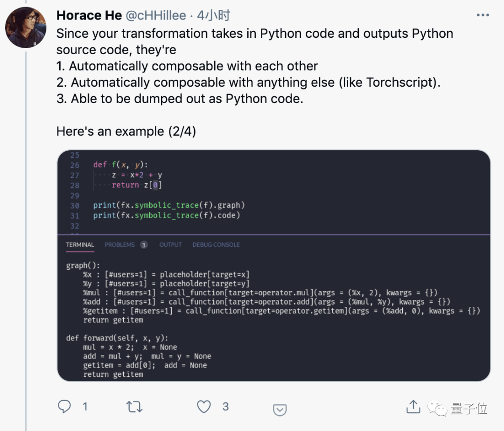
Task: Open the more options ellipsis menu
Action: tap(483, 14)
